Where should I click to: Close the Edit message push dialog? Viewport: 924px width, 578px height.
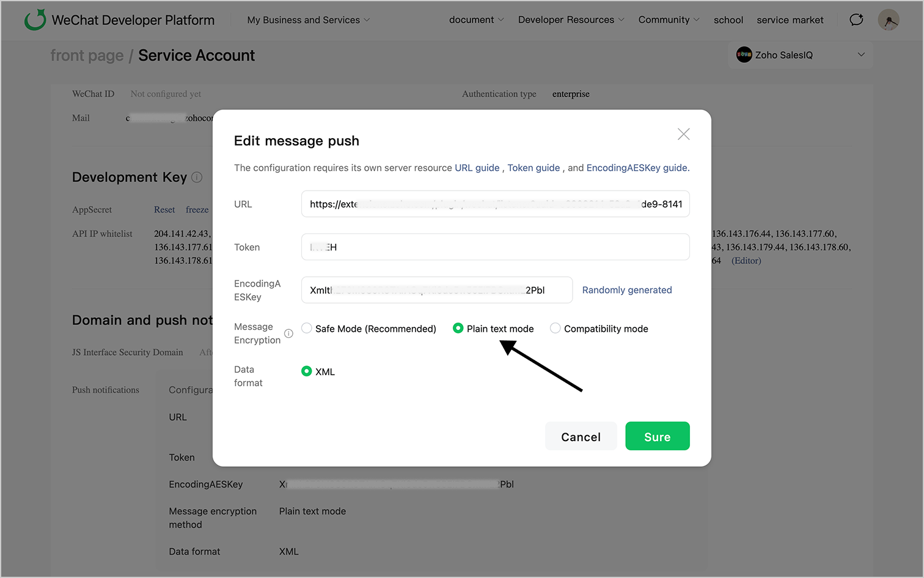(683, 134)
